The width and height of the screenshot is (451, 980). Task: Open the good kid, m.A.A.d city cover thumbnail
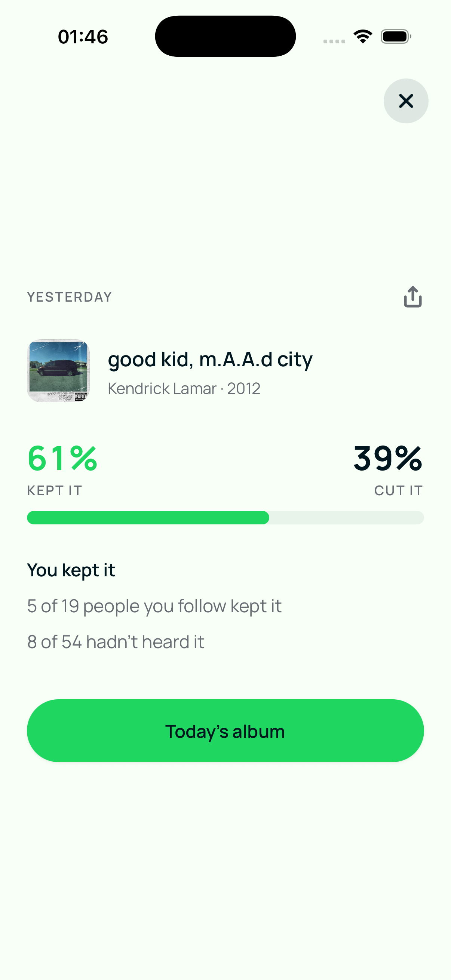[58, 370]
